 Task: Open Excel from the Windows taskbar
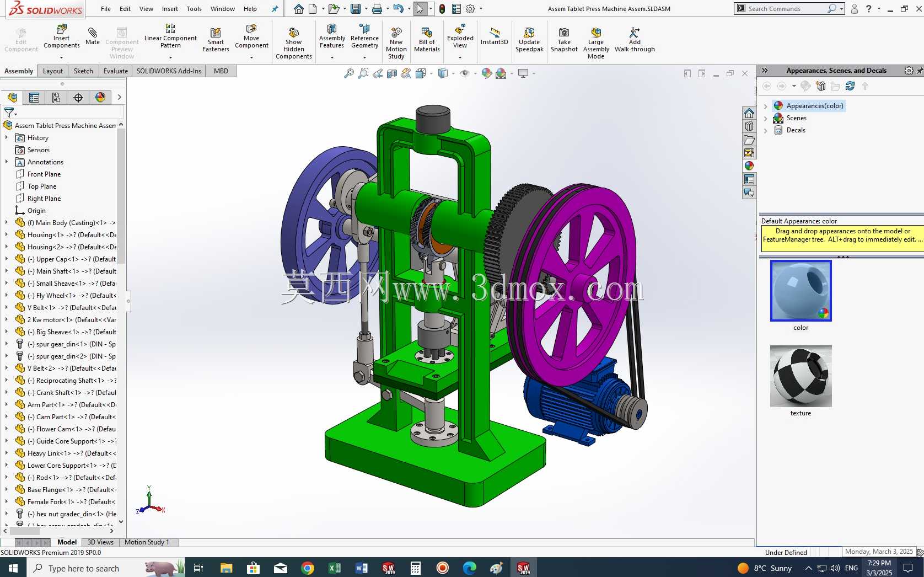tap(335, 568)
